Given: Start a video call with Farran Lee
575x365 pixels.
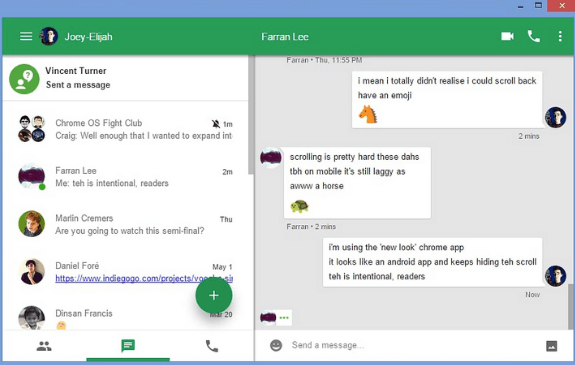Looking at the screenshot, I should (507, 36).
